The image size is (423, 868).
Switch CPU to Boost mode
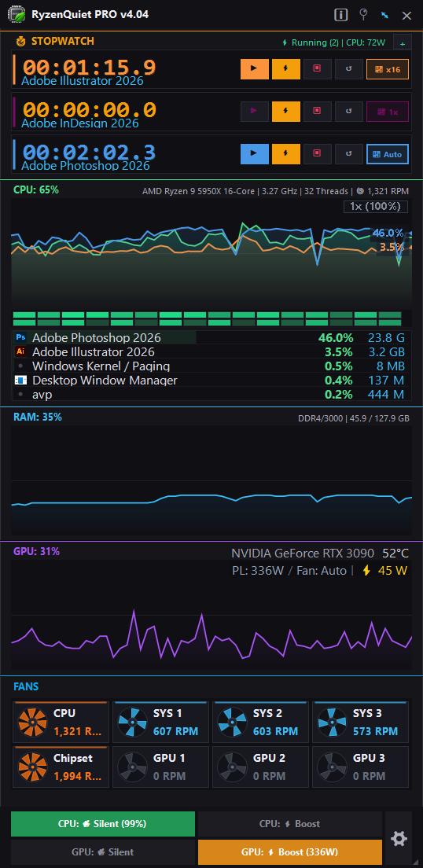(x=290, y=824)
